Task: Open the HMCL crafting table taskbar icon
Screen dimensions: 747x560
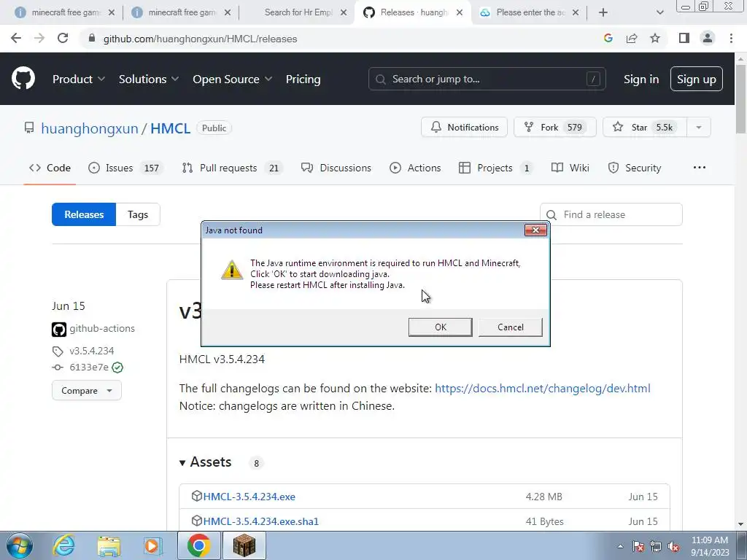Action: point(244,545)
